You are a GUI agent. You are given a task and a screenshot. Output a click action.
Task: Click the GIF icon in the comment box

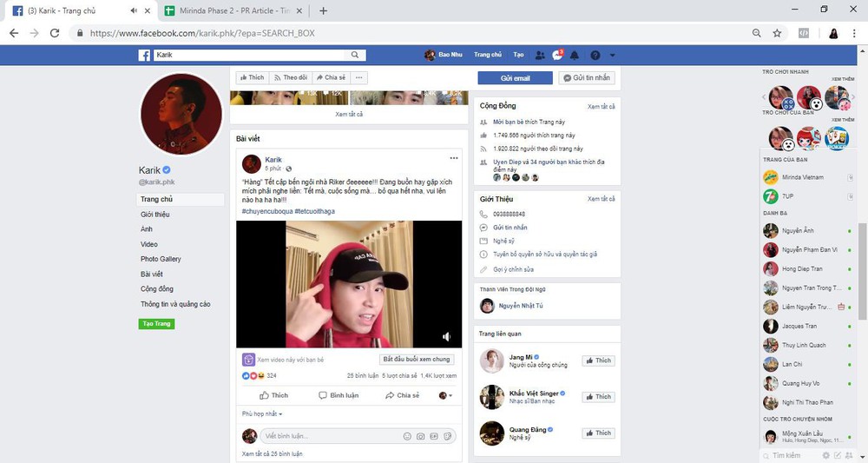tap(434, 436)
